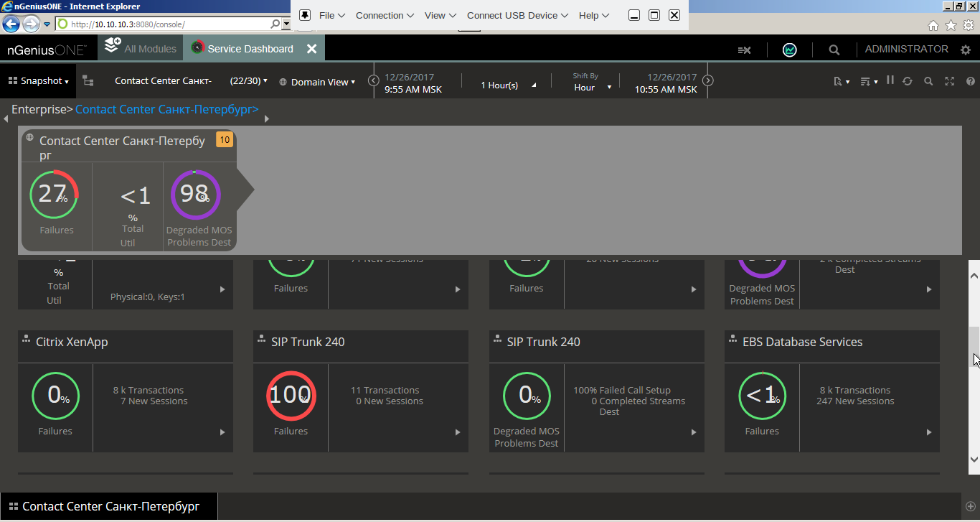Viewport: 980px width, 522px height.
Task: Click the EBS Database <1% failures gauge
Action: [762, 396]
